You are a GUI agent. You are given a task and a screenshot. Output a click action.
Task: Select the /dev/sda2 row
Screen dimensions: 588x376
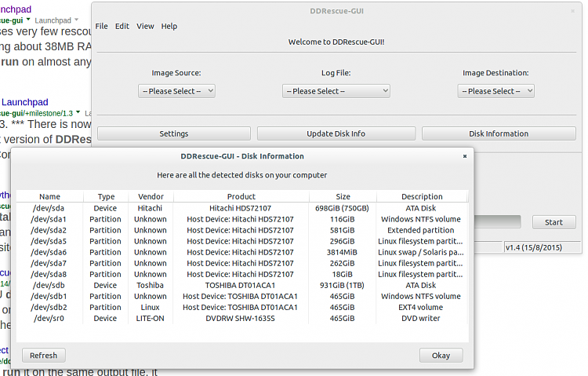click(x=242, y=230)
